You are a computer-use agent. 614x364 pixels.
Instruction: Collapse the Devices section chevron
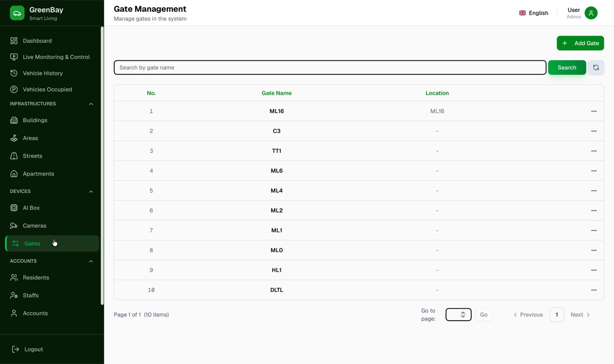[x=91, y=192]
